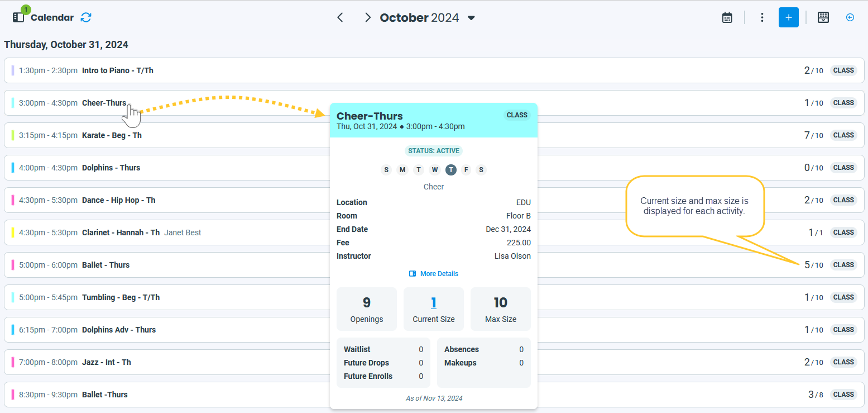This screenshot has height=413, width=868.
Task: Click the 1/1 size on Clarinet row
Action: coord(816,232)
